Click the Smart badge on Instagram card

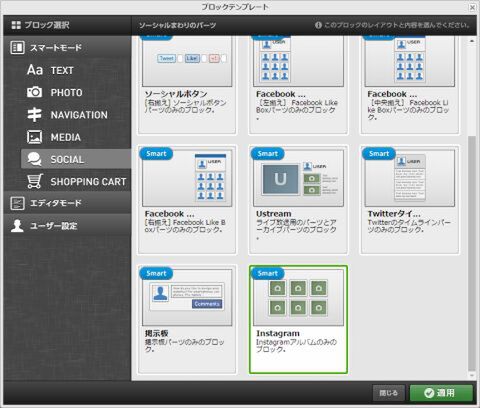click(268, 273)
